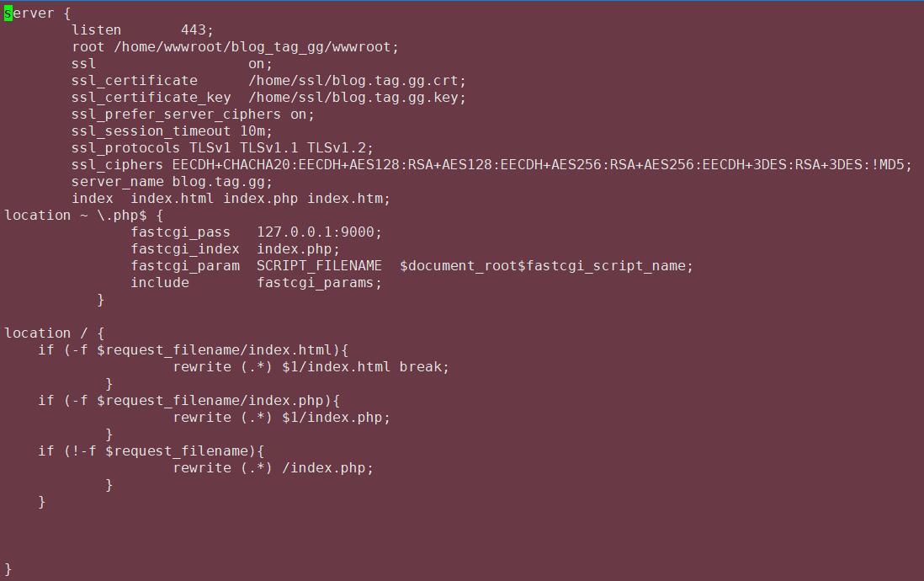Image resolution: width=924 pixels, height=581 pixels.
Task: Click the green cursor on the server line
Action: 8,13
